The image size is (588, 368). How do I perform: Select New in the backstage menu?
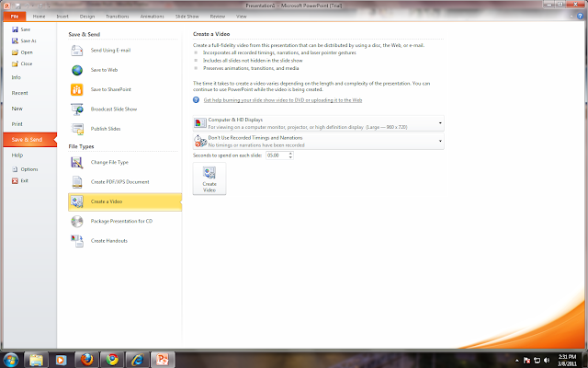click(x=17, y=109)
